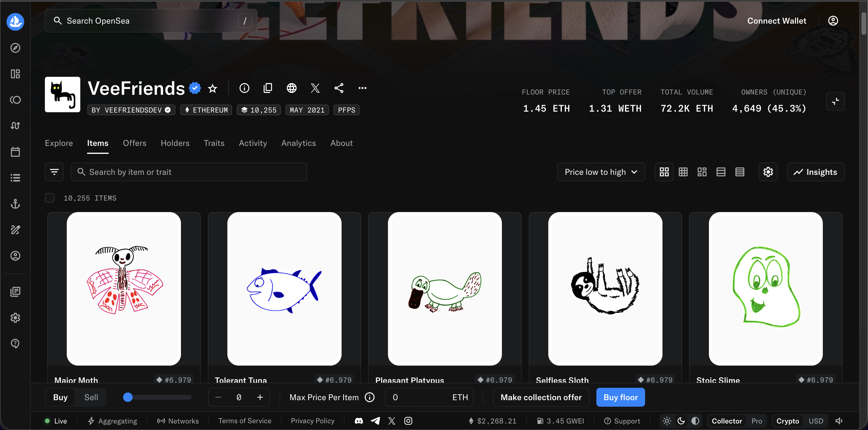Open the calendar icon in sidebar
The image size is (868, 430).
pos(15,152)
